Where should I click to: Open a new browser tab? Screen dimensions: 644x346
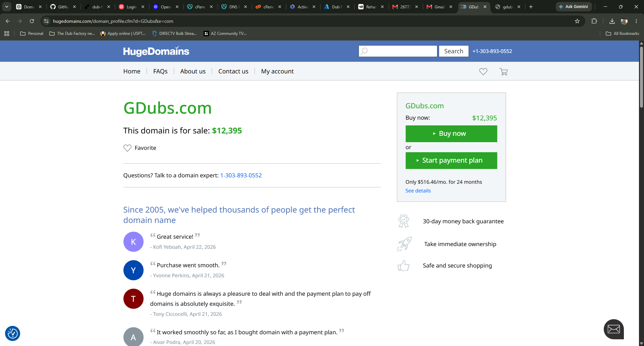[531, 7]
